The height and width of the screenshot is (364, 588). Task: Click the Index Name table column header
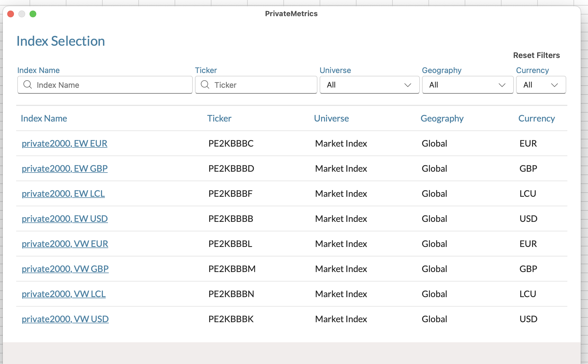44,118
